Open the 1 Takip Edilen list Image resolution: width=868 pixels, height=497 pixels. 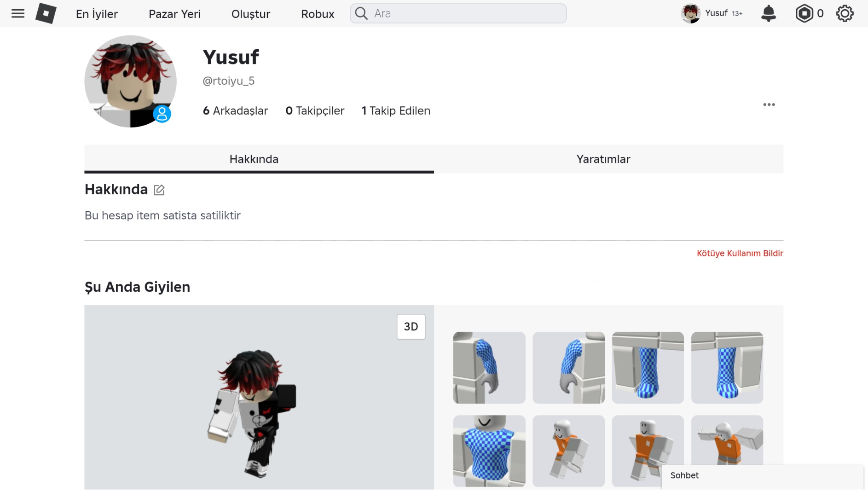tap(396, 111)
